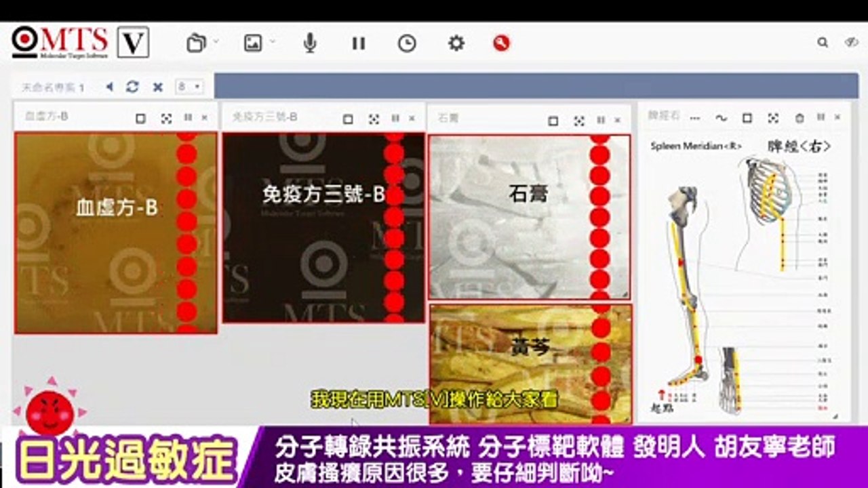The image size is (868, 488).
Task: Click the square icon on 免疫方三號-B panel
Action: (348, 119)
